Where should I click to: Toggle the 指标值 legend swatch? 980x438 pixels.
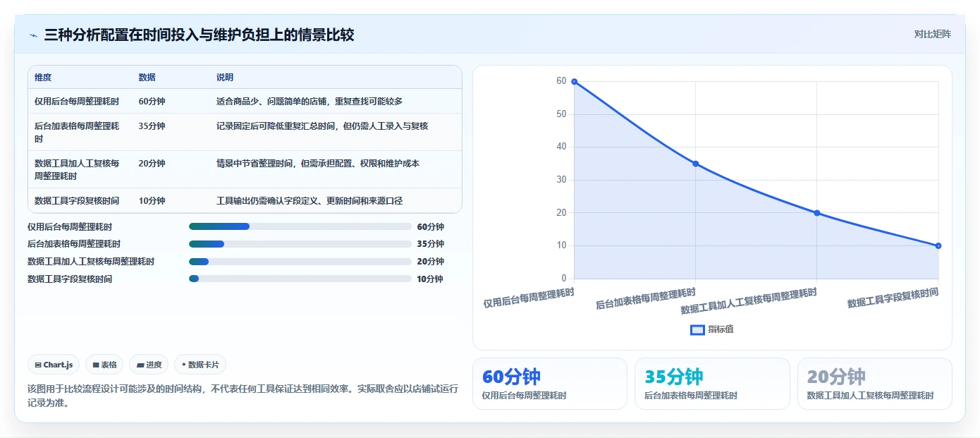[x=697, y=329]
